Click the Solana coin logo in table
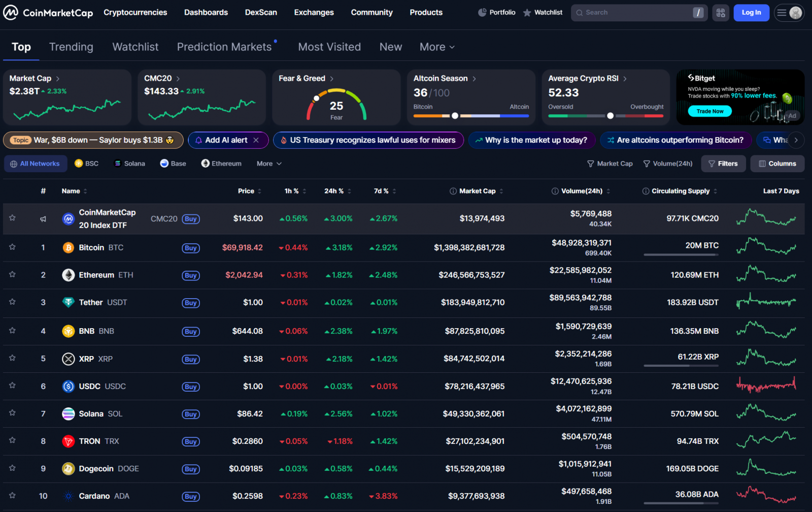 (x=68, y=414)
